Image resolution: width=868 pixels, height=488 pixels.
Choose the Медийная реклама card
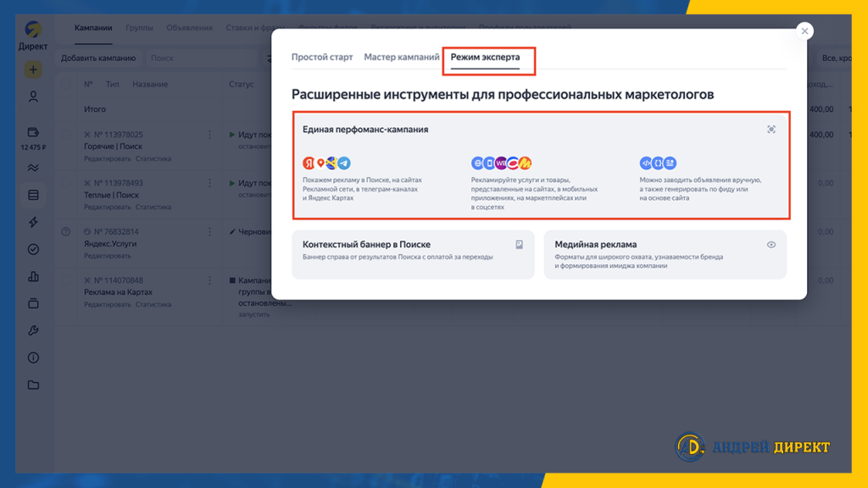tap(665, 254)
